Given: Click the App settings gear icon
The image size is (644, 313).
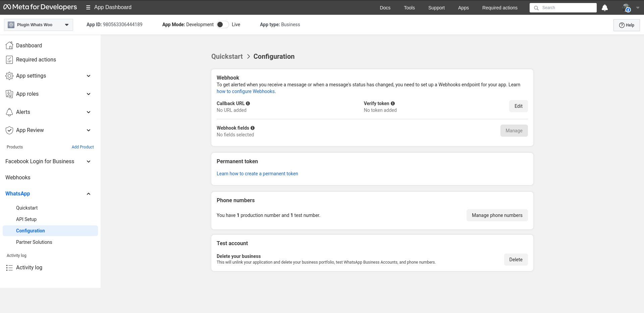Looking at the screenshot, I should [x=9, y=76].
